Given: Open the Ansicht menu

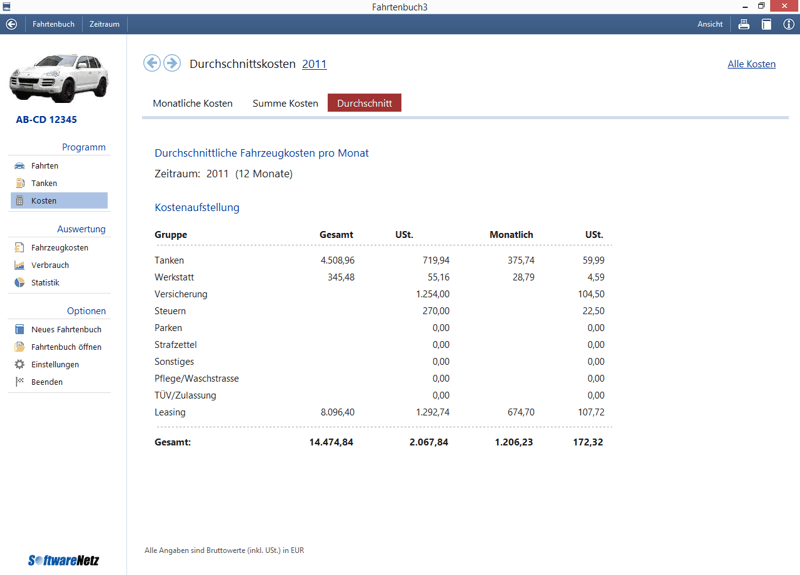Looking at the screenshot, I should 710,24.
